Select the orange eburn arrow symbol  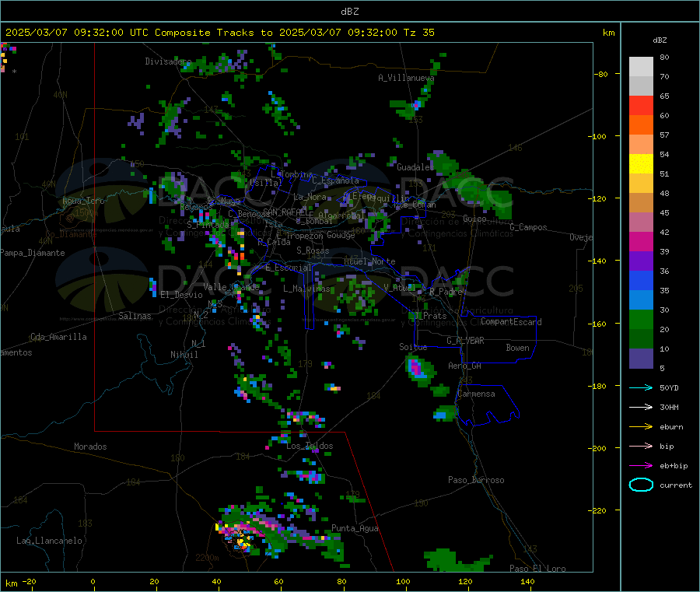(641, 426)
